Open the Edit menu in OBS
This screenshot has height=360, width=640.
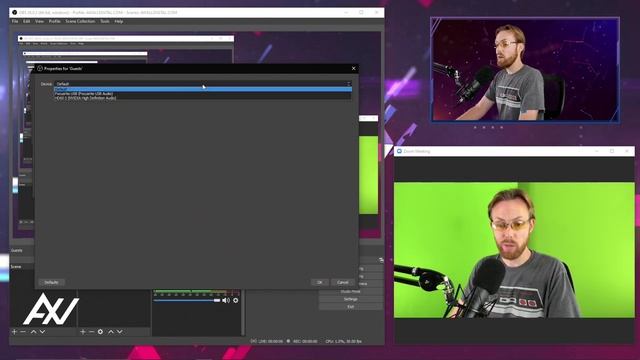(27, 21)
